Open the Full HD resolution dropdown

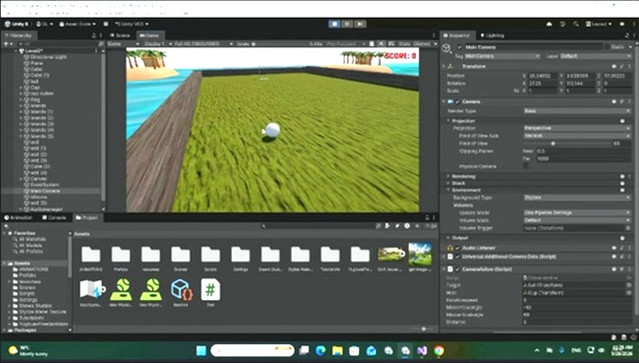[203, 44]
